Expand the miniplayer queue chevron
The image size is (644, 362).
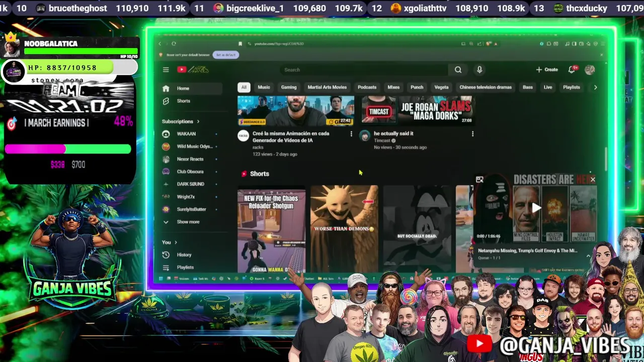[588, 256]
